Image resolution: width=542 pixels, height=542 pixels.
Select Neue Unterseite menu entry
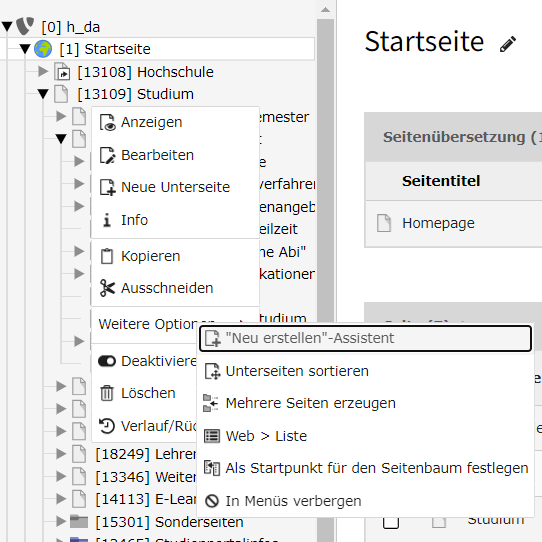tap(175, 187)
